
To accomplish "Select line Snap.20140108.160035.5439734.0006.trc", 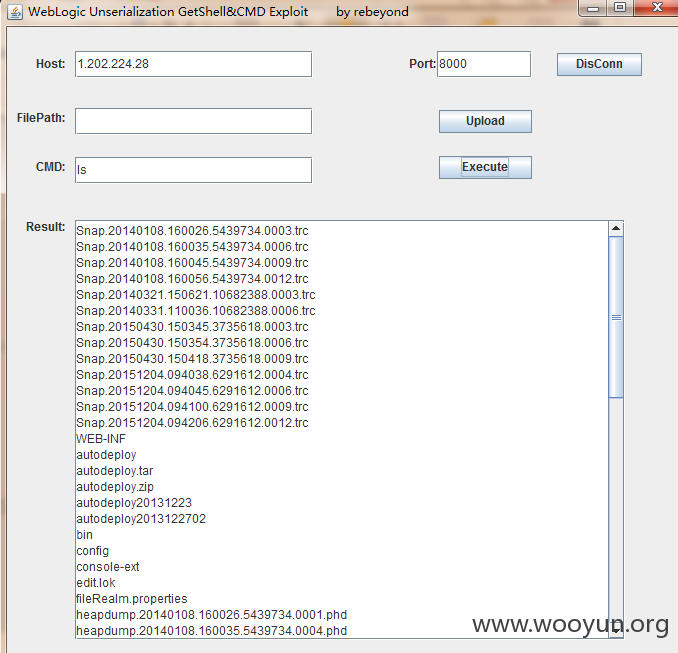I will pyautogui.click(x=192, y=247).
